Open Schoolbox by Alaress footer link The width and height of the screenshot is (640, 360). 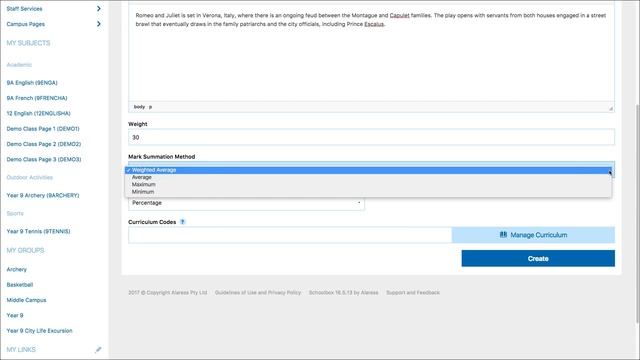343,293
